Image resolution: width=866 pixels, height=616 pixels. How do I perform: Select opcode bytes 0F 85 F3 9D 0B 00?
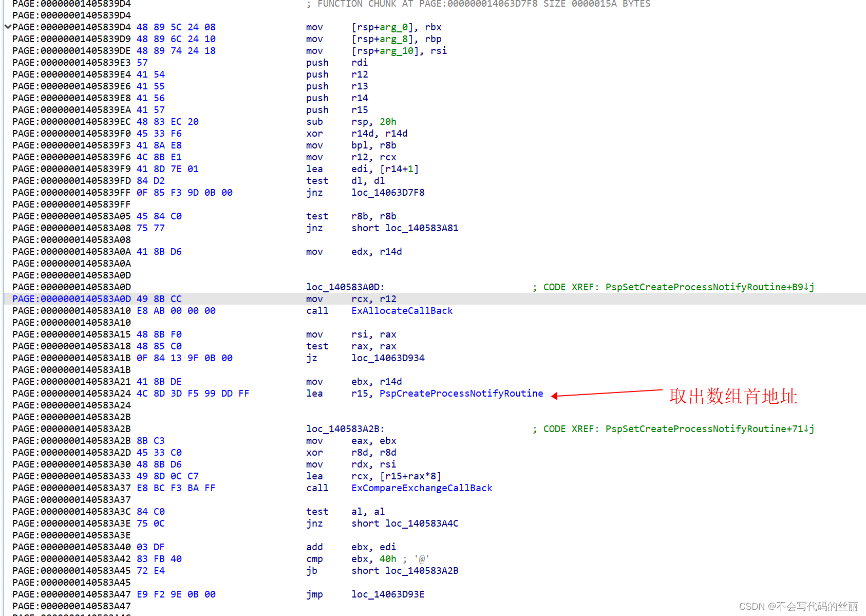click(184, 193)
